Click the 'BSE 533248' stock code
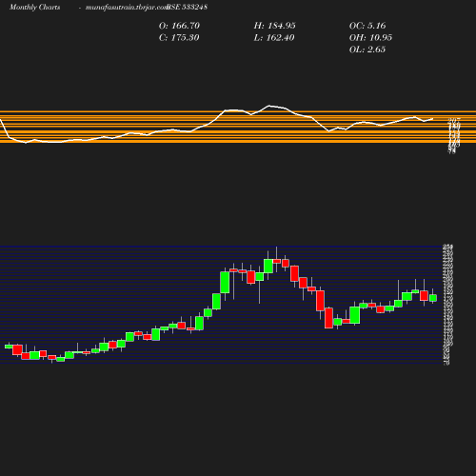Viewport: 476px width, 476px height. point(188,7)
